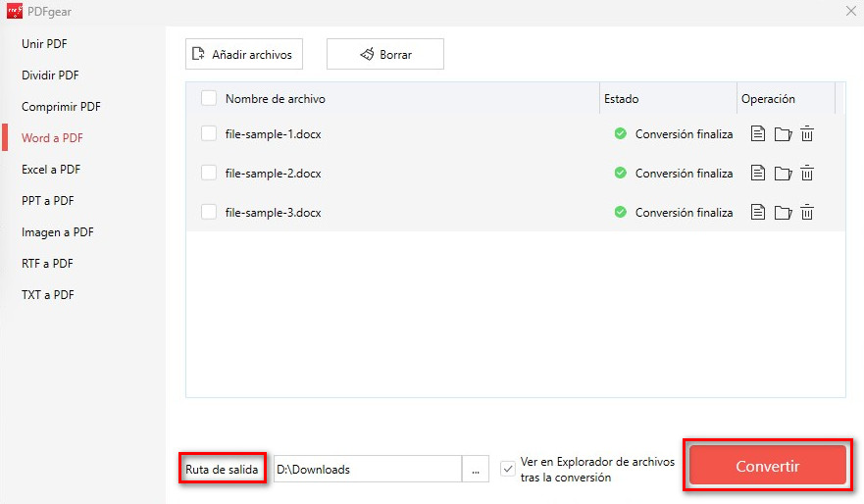Screen dimensions: 864x504
Task: Click the Añadir archivos button
Action: (x=244, y=54)
